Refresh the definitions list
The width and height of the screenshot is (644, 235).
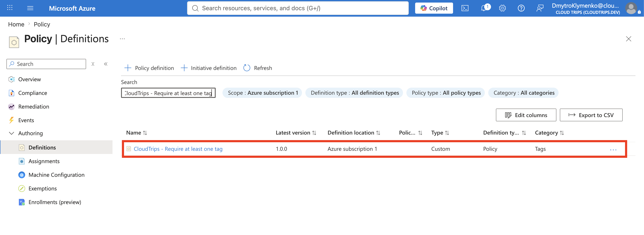(x=257, y=68)
